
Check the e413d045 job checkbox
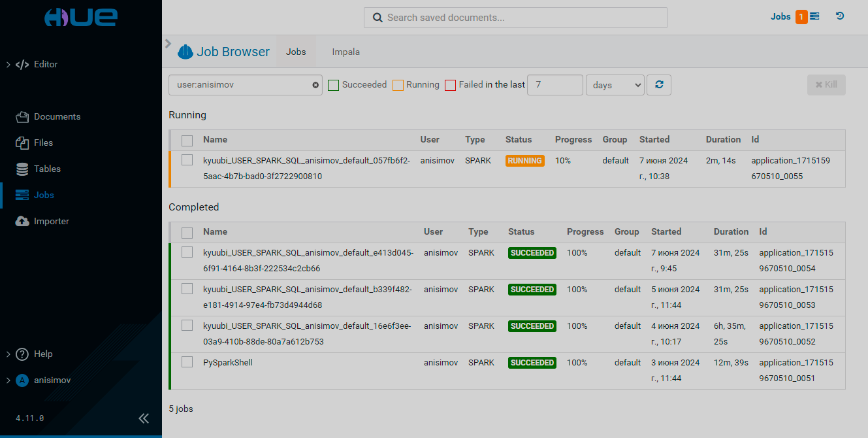[187, 252]
